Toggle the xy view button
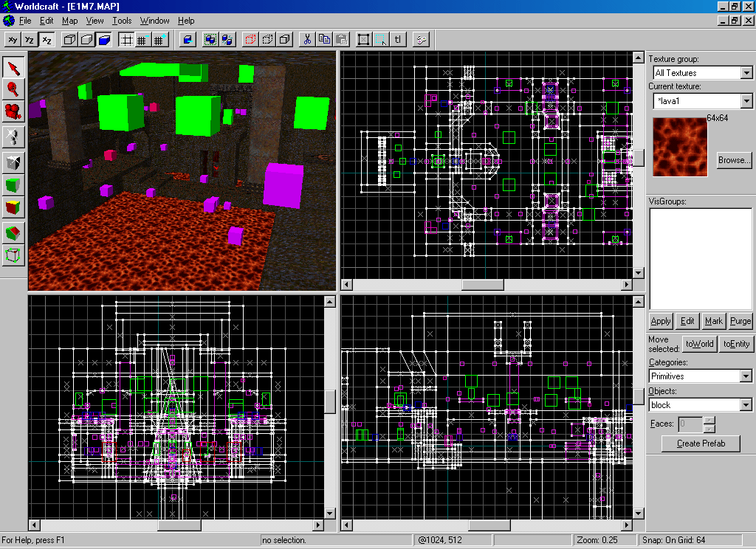756x549 pixels. coord(13,39)
